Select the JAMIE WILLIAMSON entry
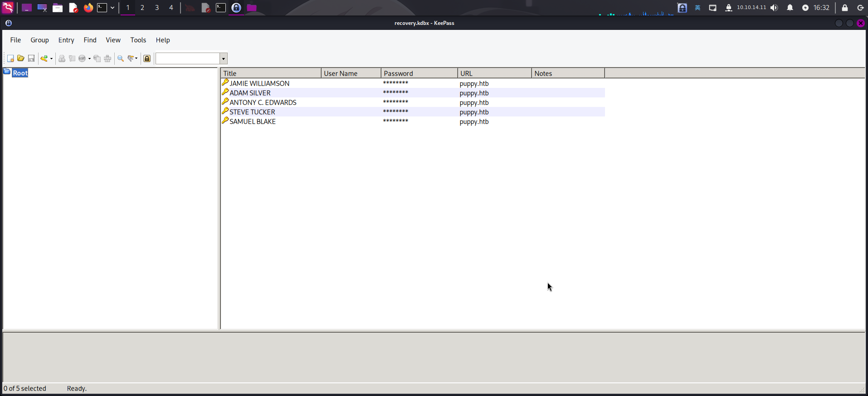The width and height of the screenshot is (868, 396). 259,83
